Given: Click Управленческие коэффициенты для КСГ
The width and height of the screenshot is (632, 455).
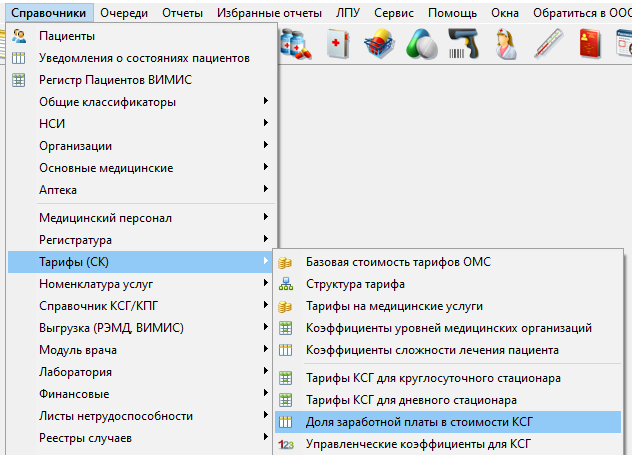Looking at the screenshot, I should coord(417,443).
